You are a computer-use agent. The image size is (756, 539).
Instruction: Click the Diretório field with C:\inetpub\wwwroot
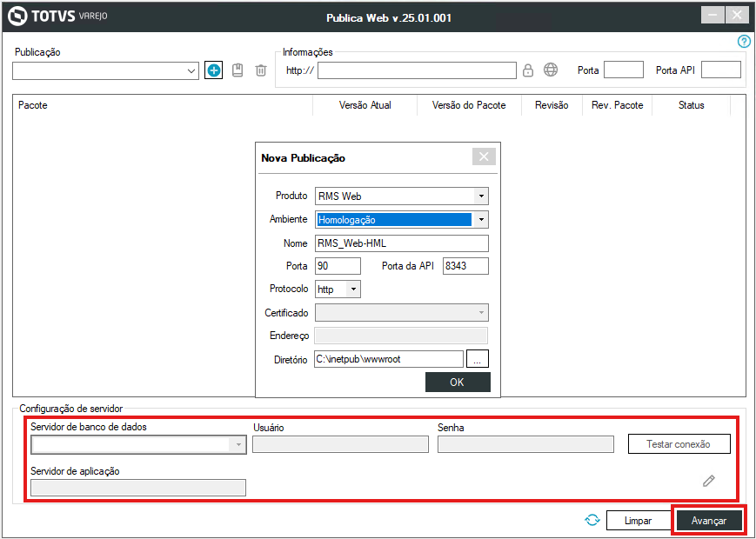(x=389, y=359)
